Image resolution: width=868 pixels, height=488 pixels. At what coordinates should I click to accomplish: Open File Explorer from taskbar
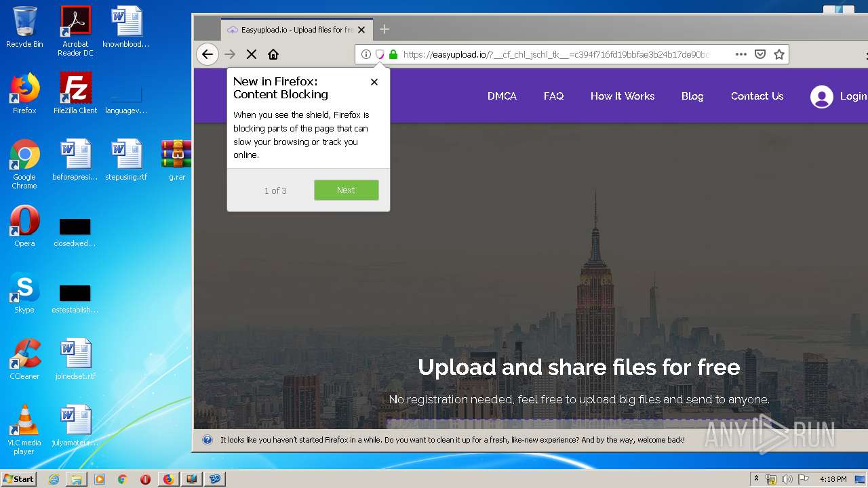pos(77,479)
